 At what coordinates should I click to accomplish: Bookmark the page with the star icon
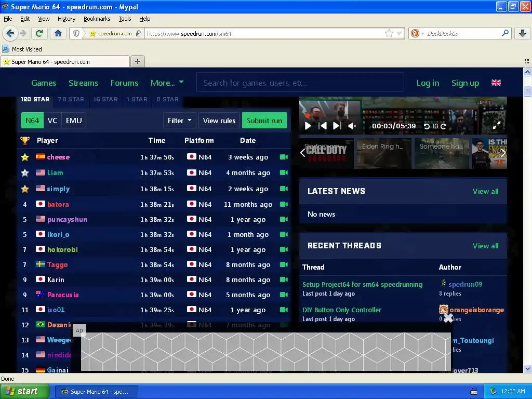pos(389,33)
